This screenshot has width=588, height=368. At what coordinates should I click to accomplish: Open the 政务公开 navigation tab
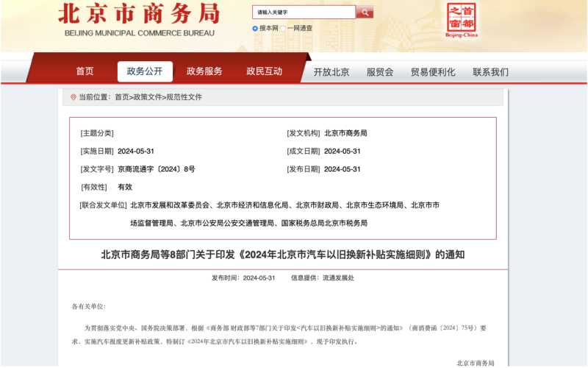pos(145,71)
